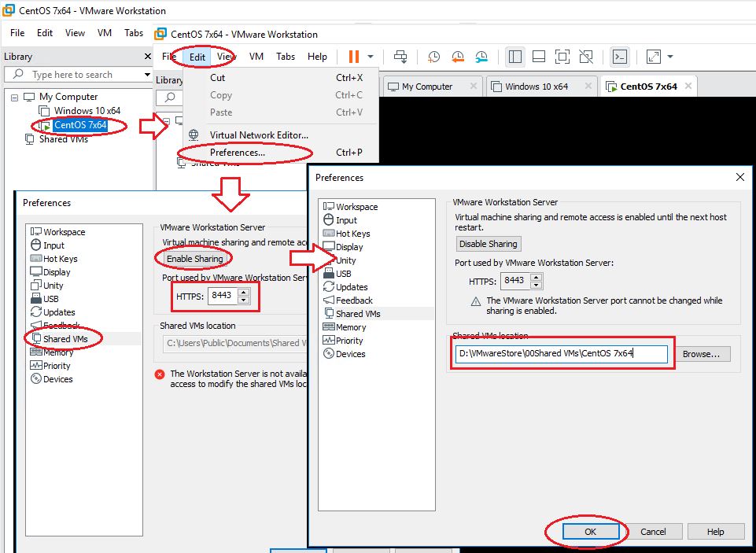Click the Browse... button
Screen dimensions: 756x553
(x=702, y=354)
